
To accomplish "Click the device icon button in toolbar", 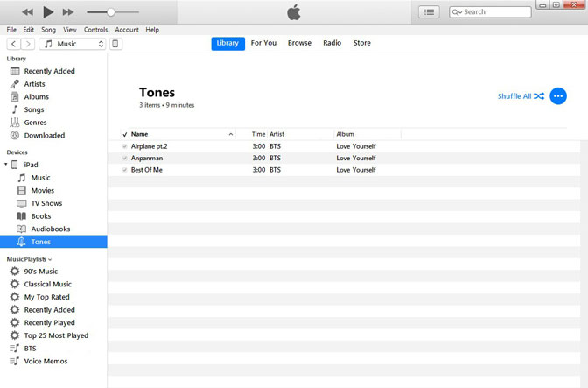I will click(x=115, y=44).
